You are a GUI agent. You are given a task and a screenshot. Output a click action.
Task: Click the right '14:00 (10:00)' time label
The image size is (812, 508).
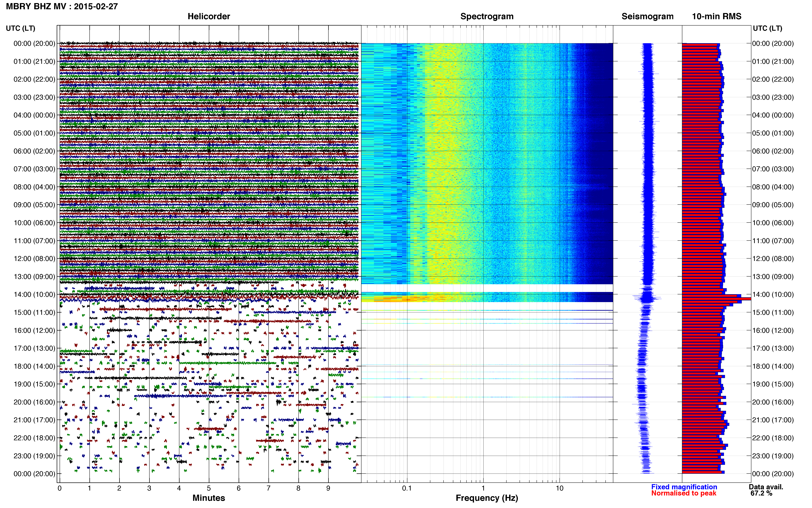point(773,294)
